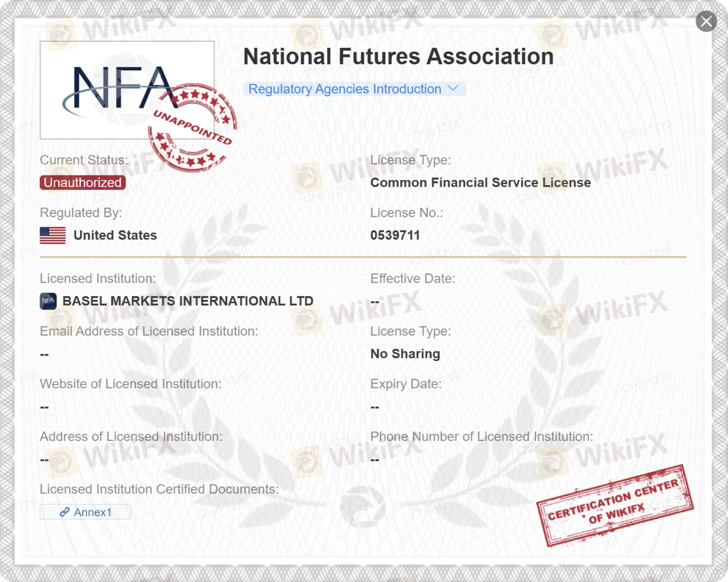Image resolution: width=728 pixels, height=582 pixels.
Task: Open the Annex1 document link
Action: point(85,512)
